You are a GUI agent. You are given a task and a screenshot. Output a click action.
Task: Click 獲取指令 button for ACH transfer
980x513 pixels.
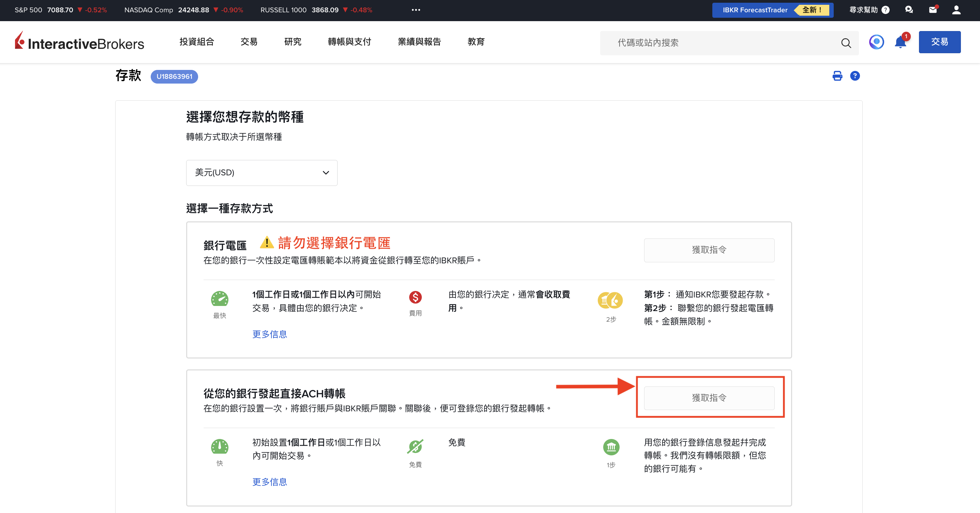click(709, 398)
